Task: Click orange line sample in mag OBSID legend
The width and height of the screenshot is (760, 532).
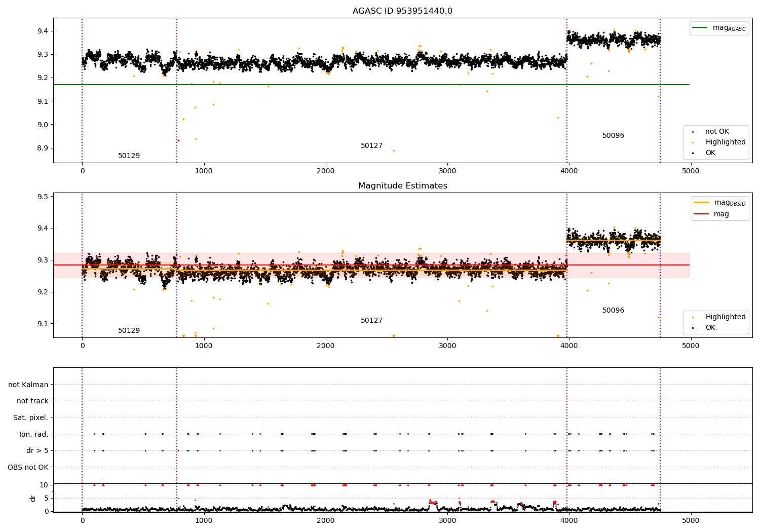Action: tap(702, 203)
